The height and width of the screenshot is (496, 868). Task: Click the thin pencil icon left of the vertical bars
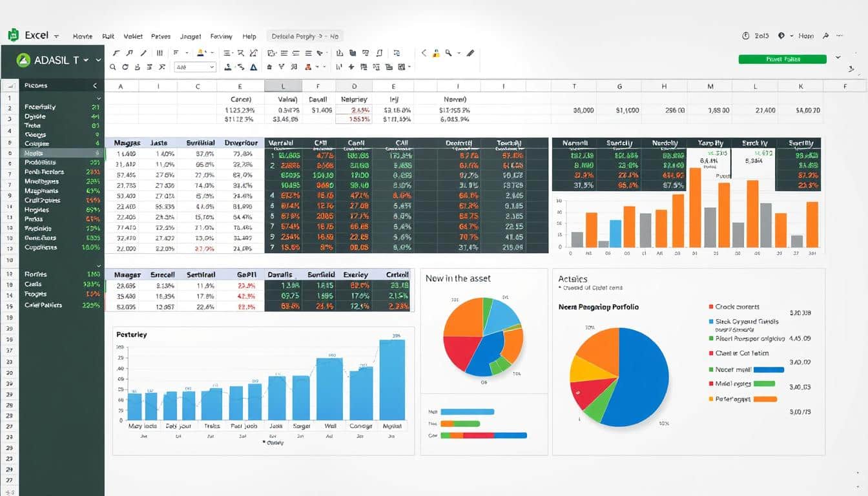pos(145,53)
